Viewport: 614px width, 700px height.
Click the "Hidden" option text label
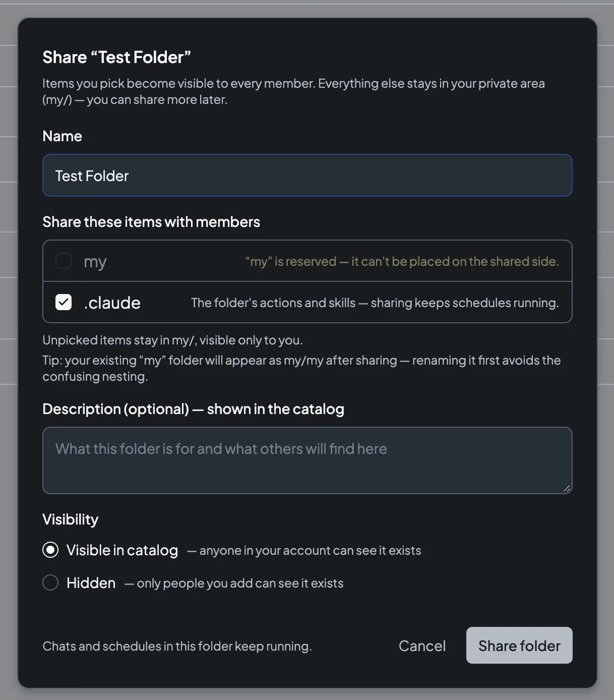(91, 583)
